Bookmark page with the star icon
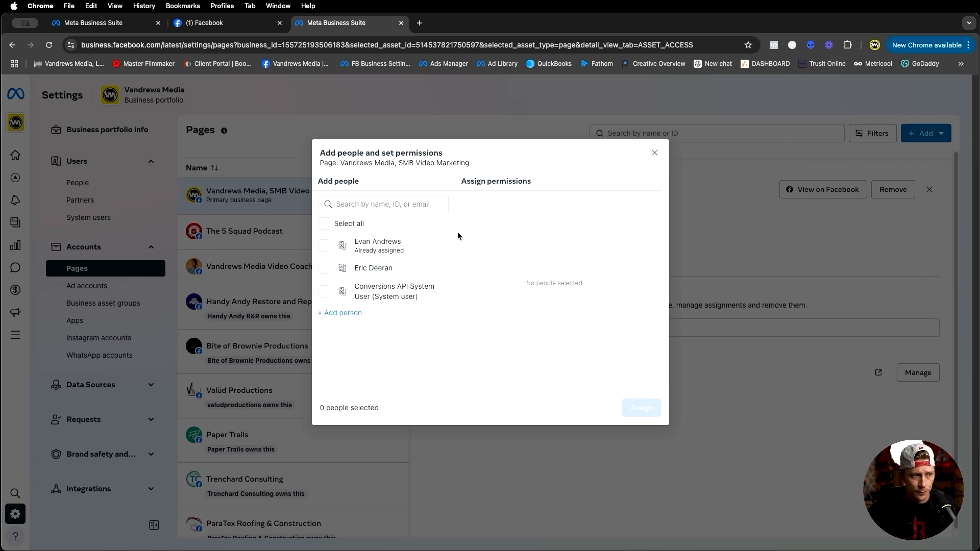 (x=748, y=45)
